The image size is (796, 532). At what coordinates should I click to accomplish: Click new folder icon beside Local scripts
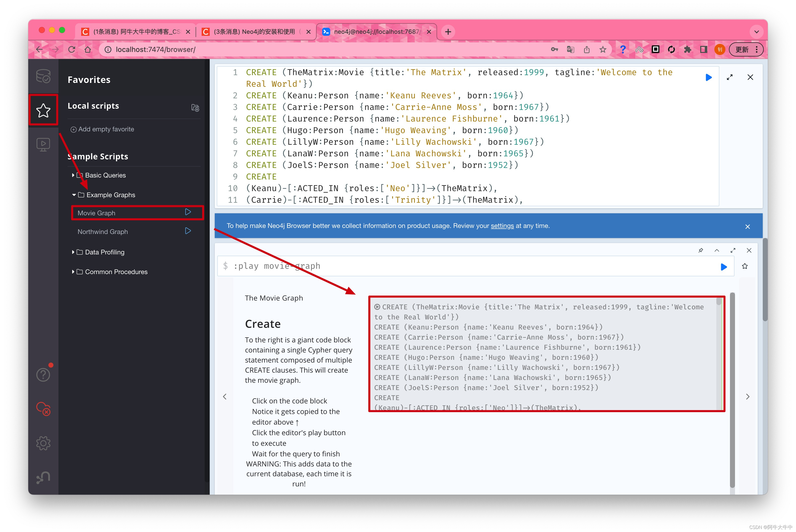195,108
